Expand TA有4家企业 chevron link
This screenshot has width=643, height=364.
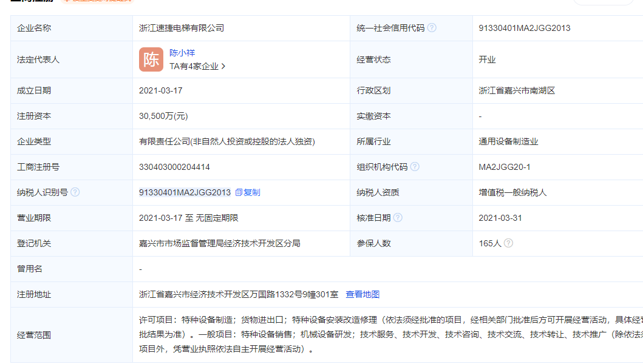[x=197, y=66]
